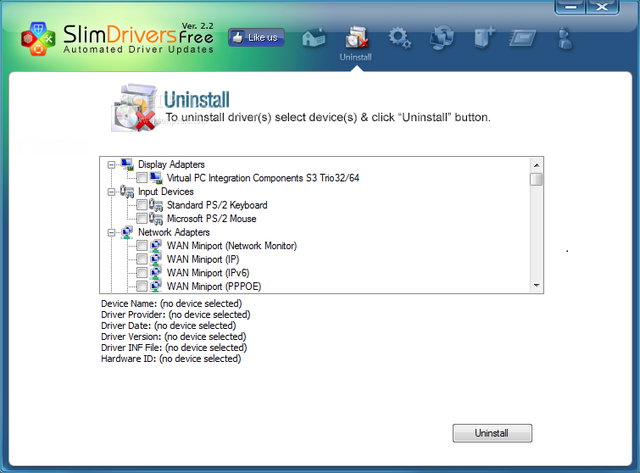
Task: Click the device list scrollbar thumb
Action: [x=536, y=179]
